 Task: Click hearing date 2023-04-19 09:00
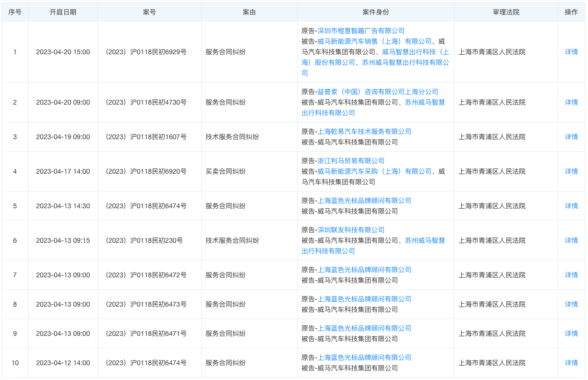[x=63, y=137]
